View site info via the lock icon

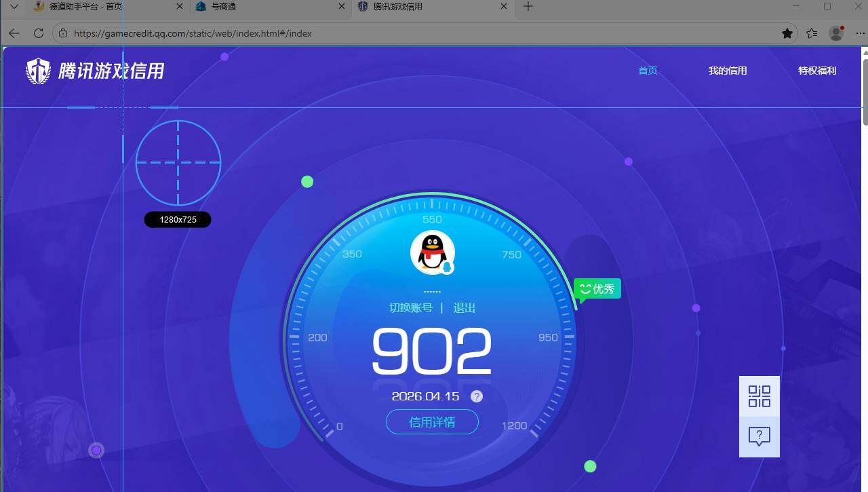click(62, 33)
